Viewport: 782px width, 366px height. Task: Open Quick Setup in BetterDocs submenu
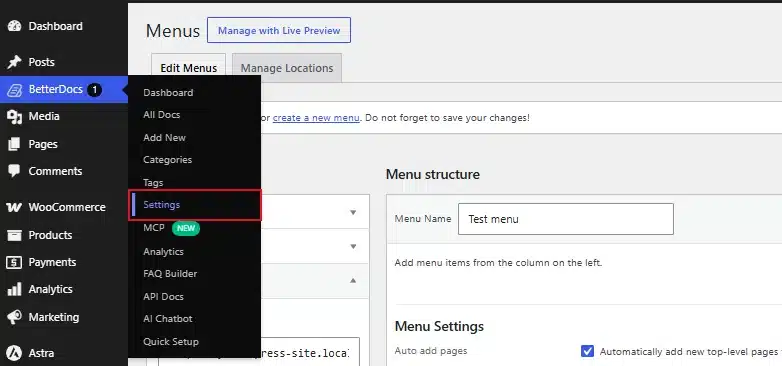(x=171, y=342)
